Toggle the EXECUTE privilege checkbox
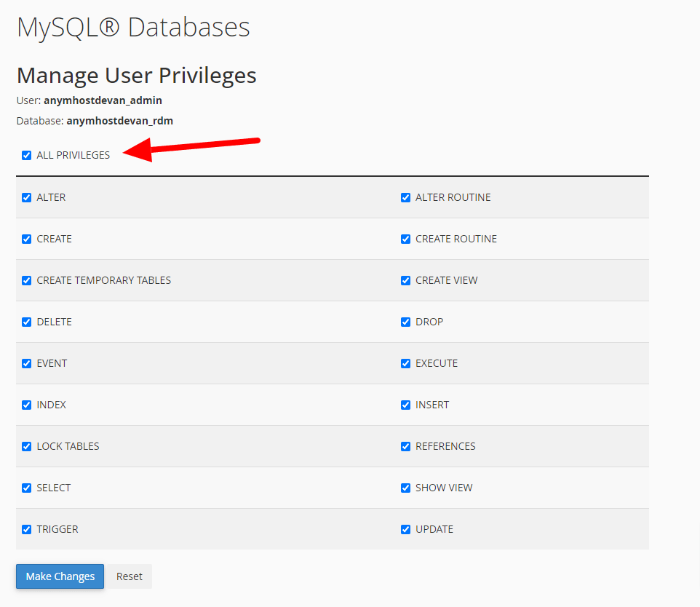The height and width of the screenshot is (607, 700). click(x=406, y=363)
